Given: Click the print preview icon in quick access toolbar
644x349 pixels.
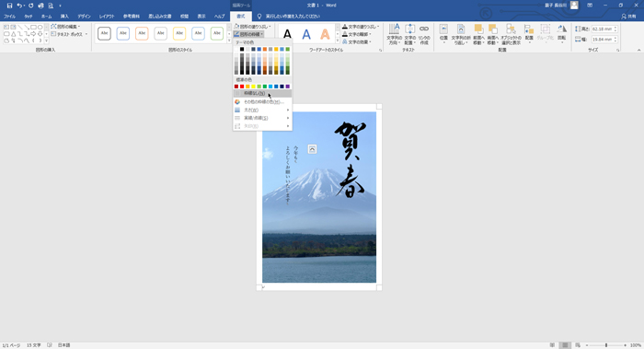Looking at the screenshot, I should point(51,6).
